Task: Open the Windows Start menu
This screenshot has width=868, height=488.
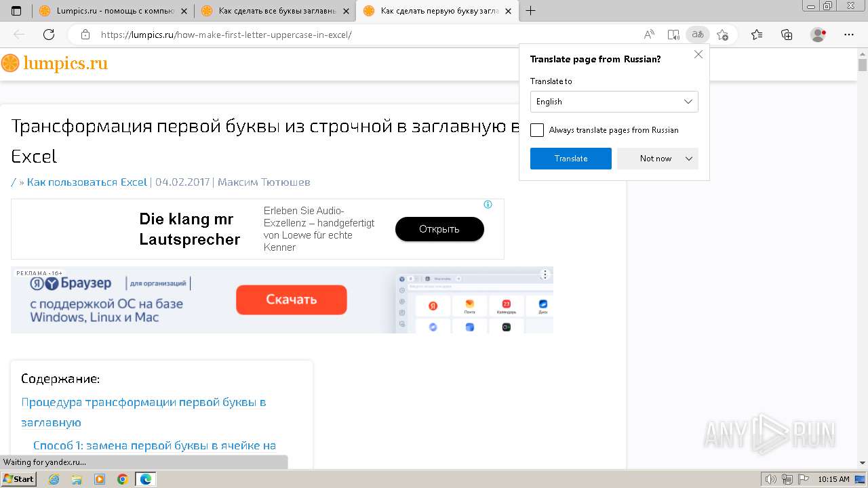Action: [19, 479]
